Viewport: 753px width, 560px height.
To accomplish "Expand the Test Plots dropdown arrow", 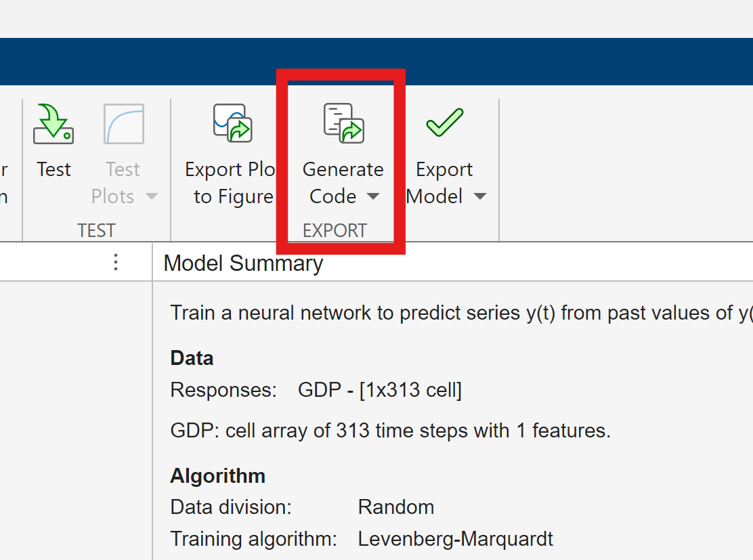I will [x=152, y=197].
